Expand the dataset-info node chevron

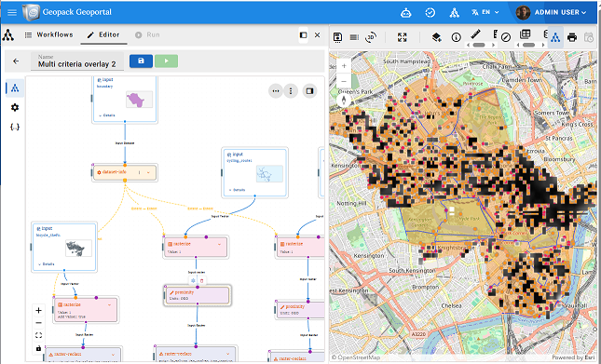[x=149, y=172]
